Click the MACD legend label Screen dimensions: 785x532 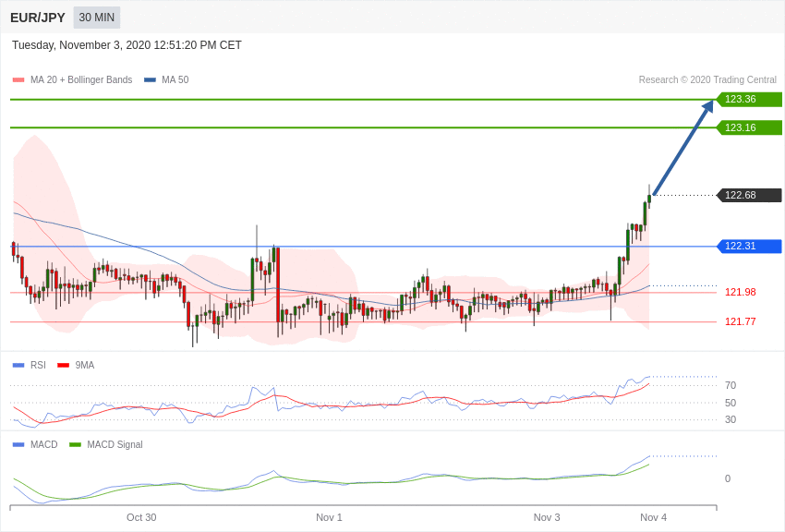pyautogui.click(x=43, y=444)
